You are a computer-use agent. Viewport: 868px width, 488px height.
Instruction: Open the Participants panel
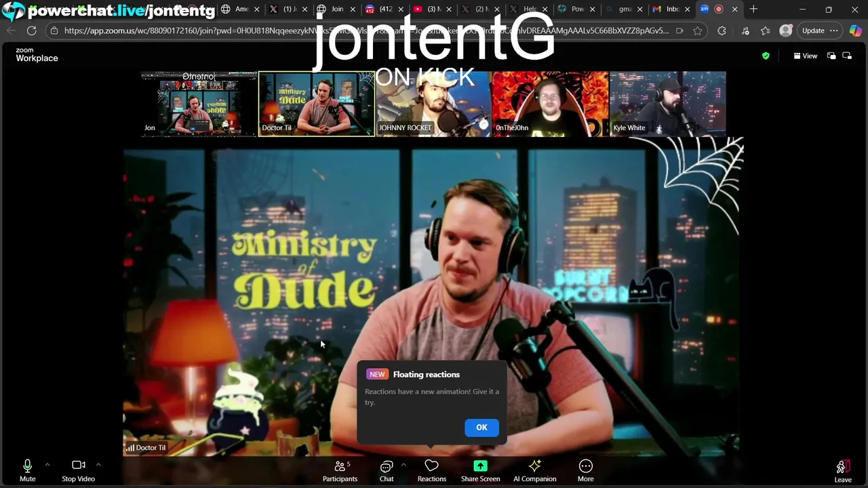(340, 470)
